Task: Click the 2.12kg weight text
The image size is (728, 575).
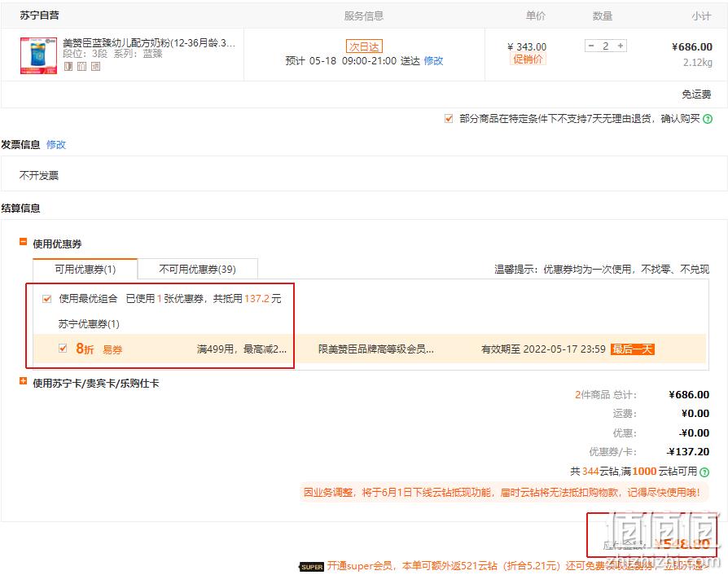Action: click(697, 62)
